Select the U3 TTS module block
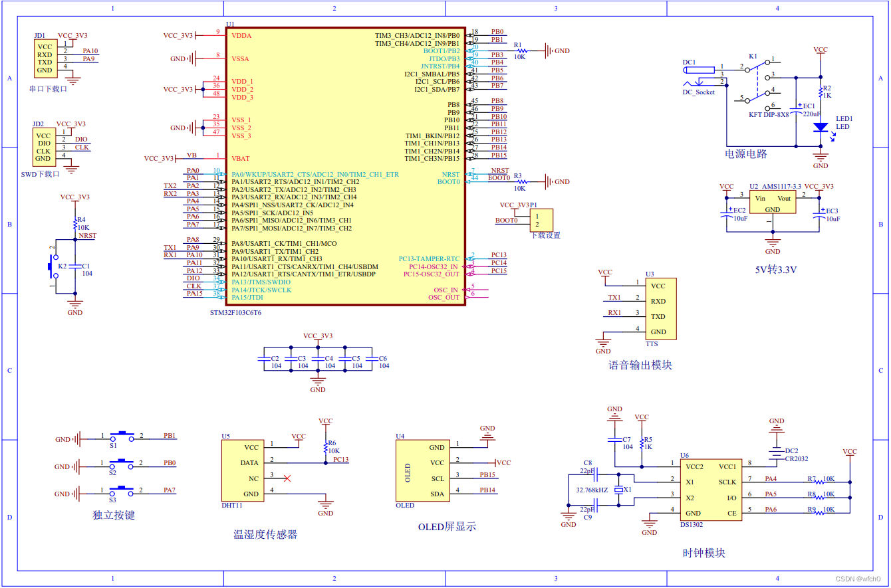This screenshot has width=891, height=588. [x=660, y=309]
